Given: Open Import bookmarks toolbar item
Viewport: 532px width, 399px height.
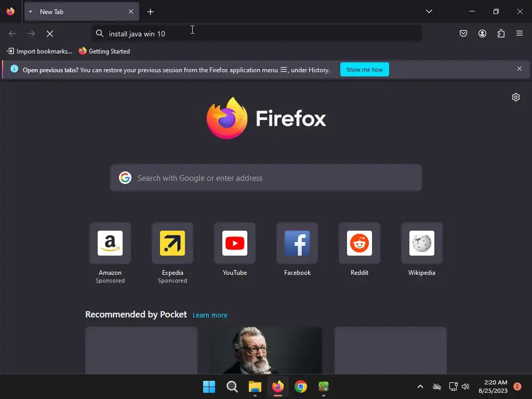Looking at the screenshot, I should click(x=39, y=51).
